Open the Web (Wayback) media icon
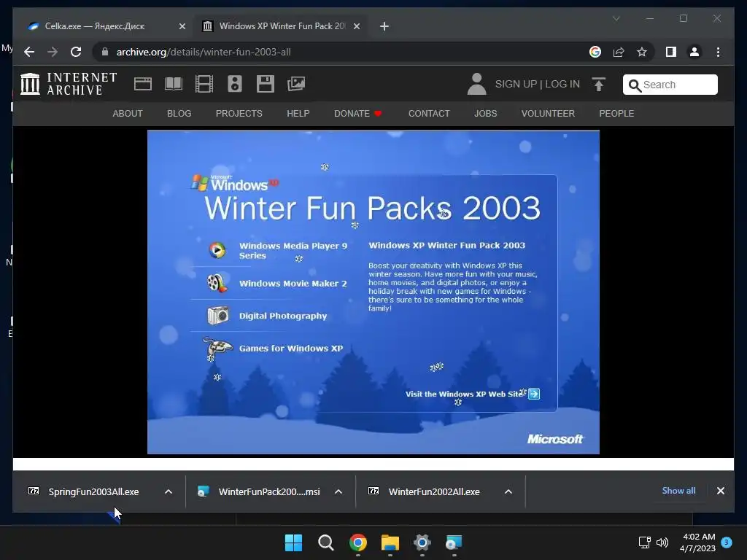This screenshot has width=747, height=560. point(143,84)
